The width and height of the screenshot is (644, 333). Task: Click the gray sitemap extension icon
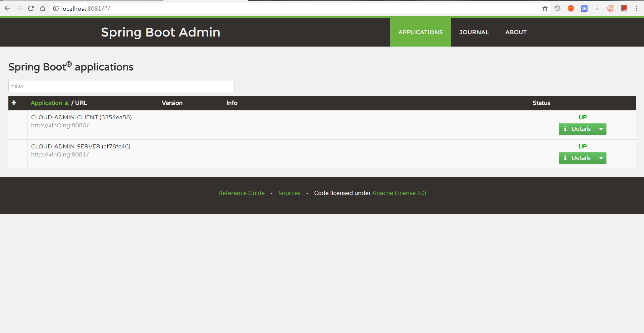click(x=597, y=8)
